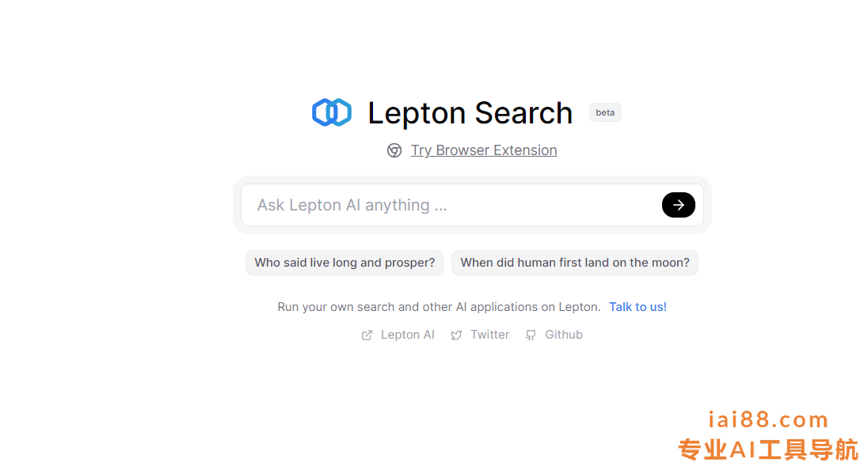Screen dimensions: 868x470
Task: Click the external-link icon beside Lepton AI
Action: click(x=367, y=335)
